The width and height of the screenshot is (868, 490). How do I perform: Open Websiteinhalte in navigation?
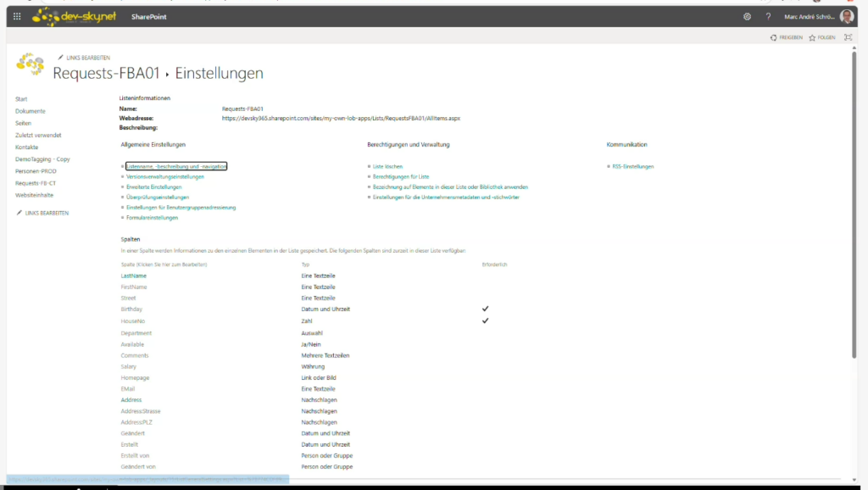(34, 196)
